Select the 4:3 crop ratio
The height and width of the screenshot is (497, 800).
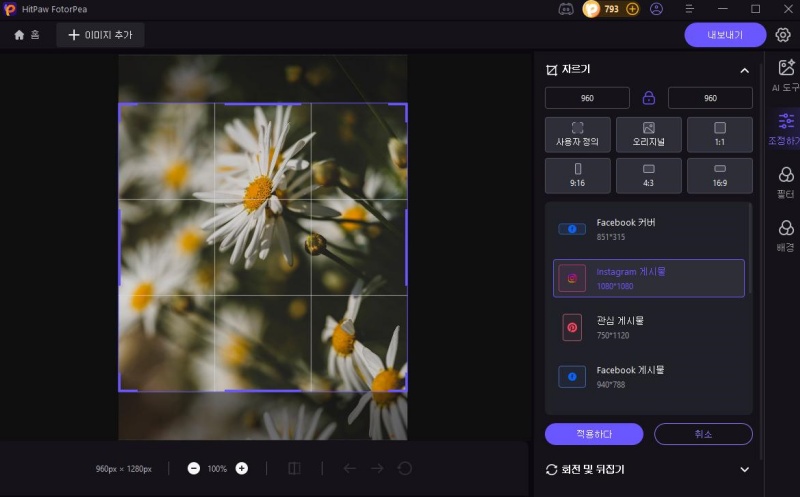[x=648, y=176]
